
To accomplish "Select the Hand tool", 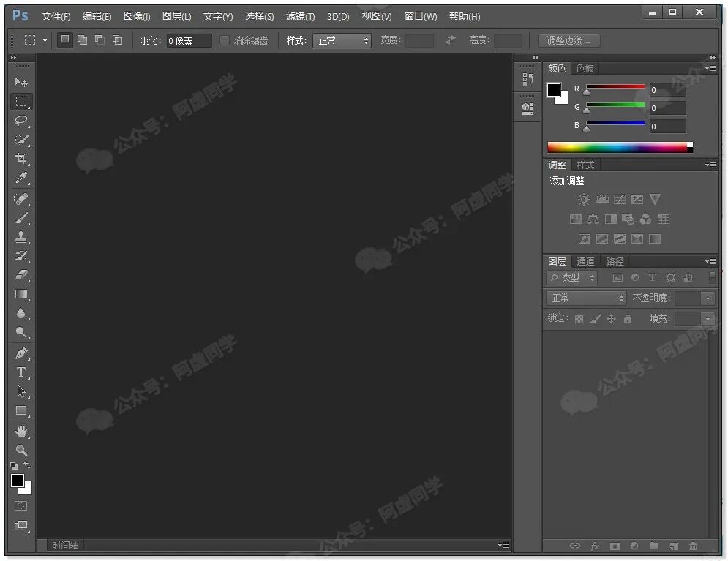I will coord(21,432).
